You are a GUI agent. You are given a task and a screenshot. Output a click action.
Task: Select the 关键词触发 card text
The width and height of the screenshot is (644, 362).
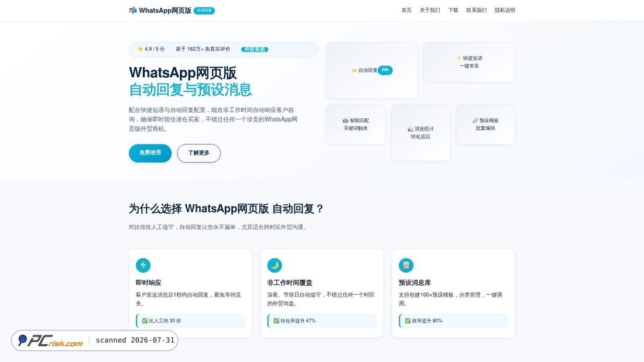click(356, 128)
